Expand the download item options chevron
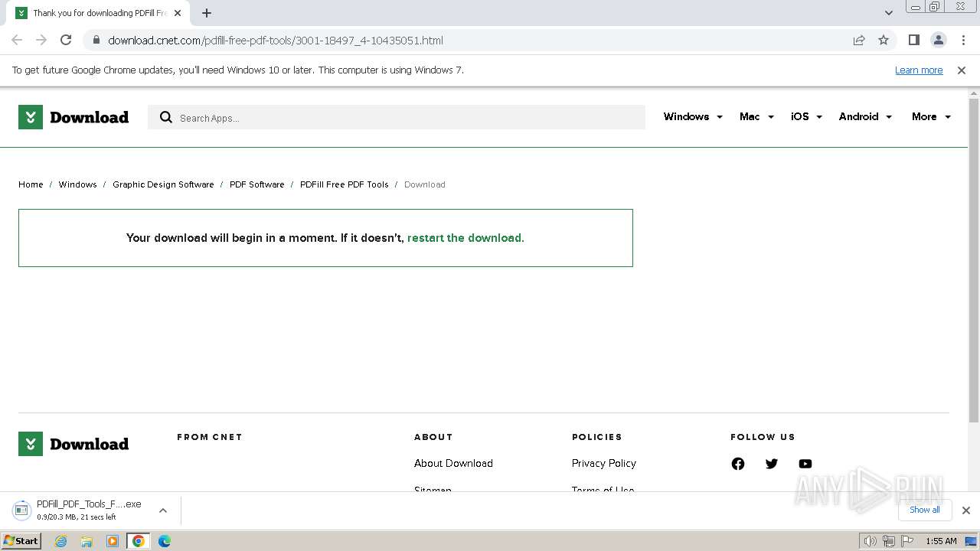The image size is (980, 551). click(163, 510)
